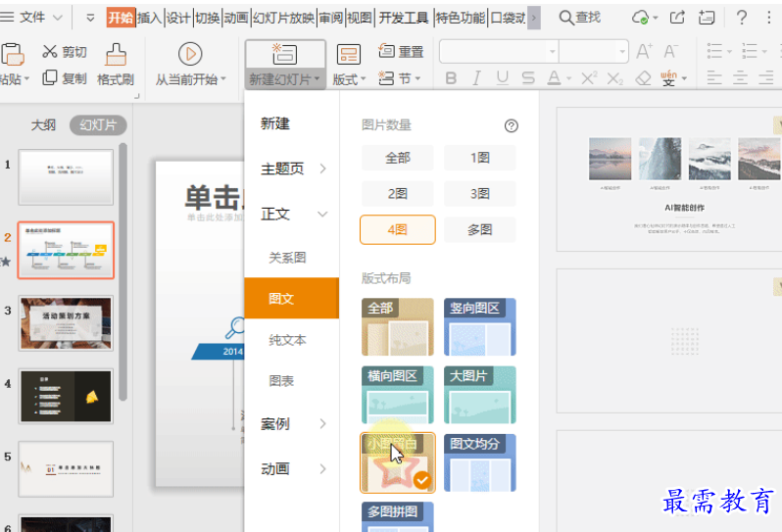Expand the New Slide dropdown arrow

[x=318, y=78]
